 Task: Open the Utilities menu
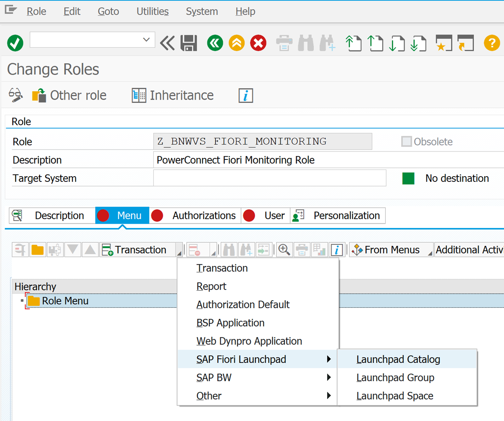pos(152,12)
